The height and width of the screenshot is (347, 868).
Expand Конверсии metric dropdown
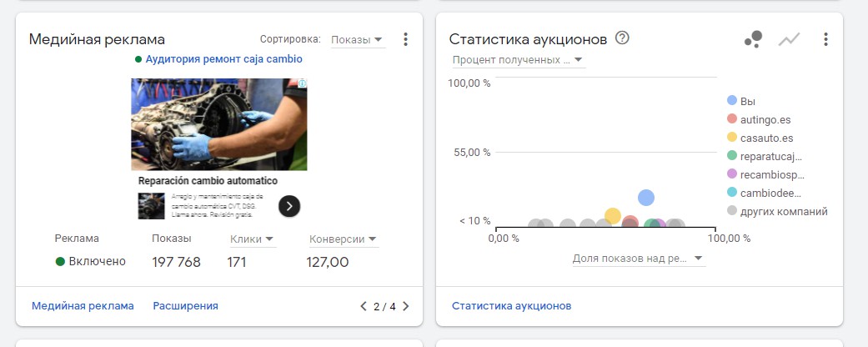(343, 239)
